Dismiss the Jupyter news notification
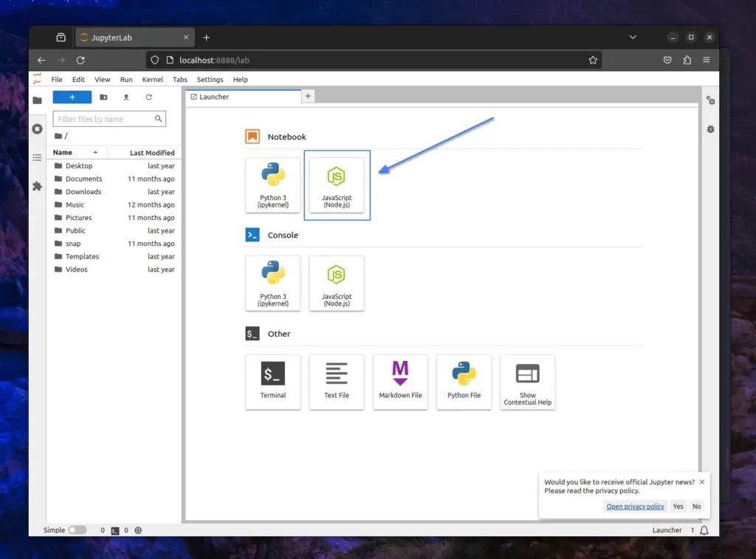This screenshot has width=756, height=559. click(x=702, y=481)
